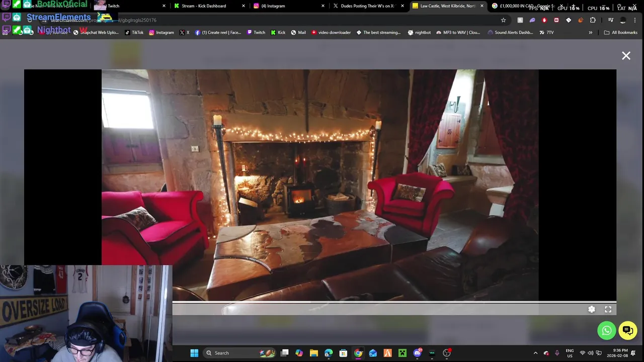
Task: Open the Twitch bookmark
Action: 256,33
